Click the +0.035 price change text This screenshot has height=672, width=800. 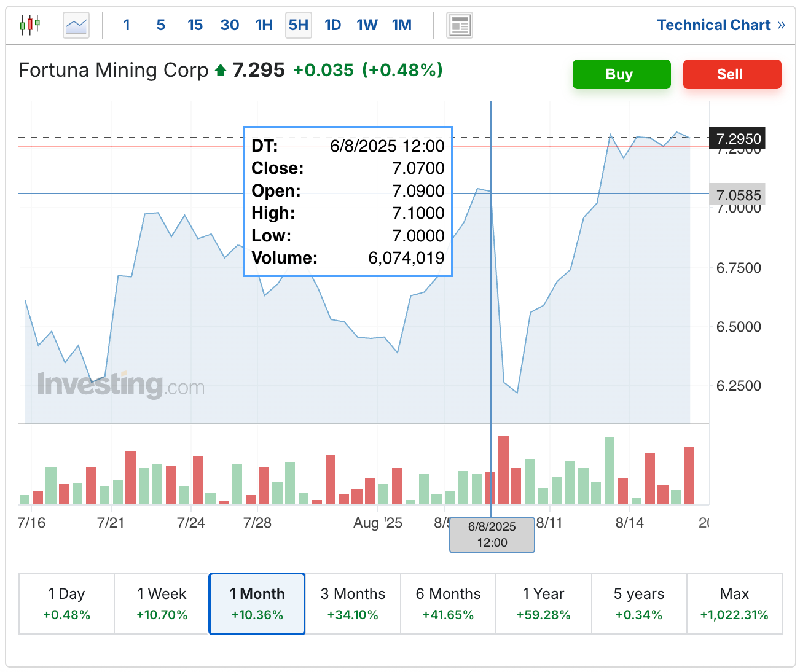coord(323,70)
